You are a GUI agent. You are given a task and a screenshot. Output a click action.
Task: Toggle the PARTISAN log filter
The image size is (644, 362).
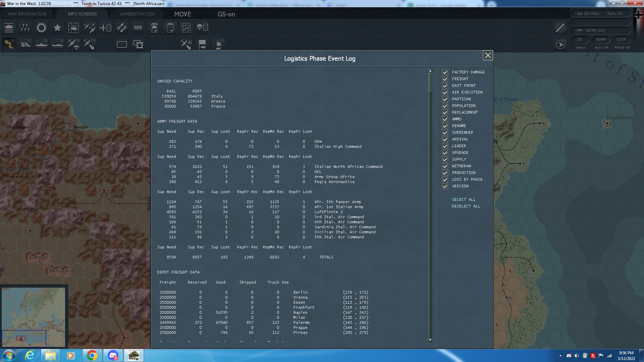(445, 99)
